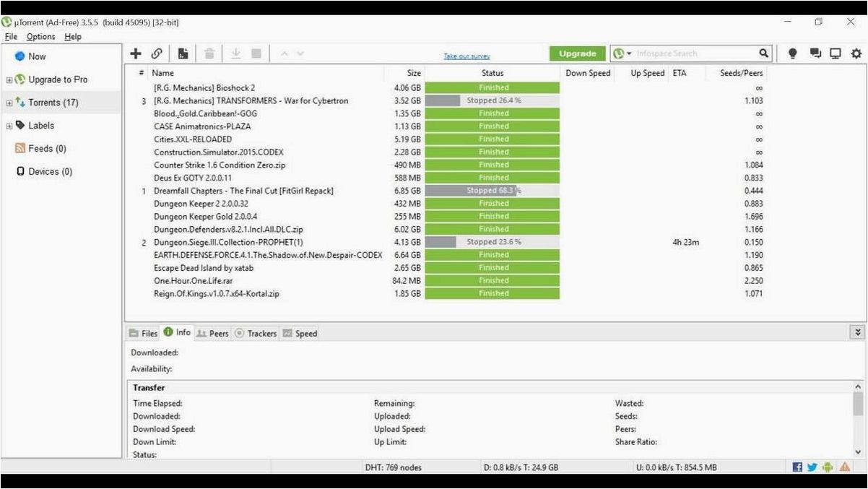
Task: Select Upgrade to Pro sidebar item
Action: coord(58,79)
